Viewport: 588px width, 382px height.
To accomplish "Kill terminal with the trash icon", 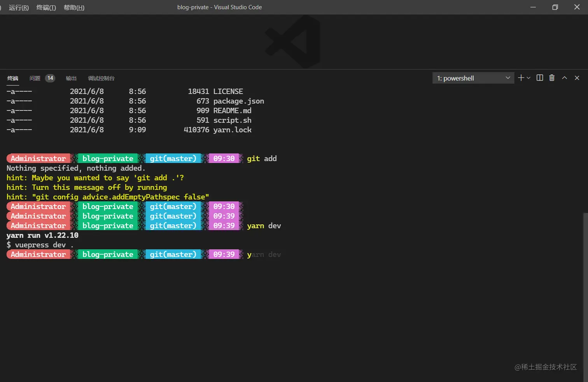I will pos(551,78).
